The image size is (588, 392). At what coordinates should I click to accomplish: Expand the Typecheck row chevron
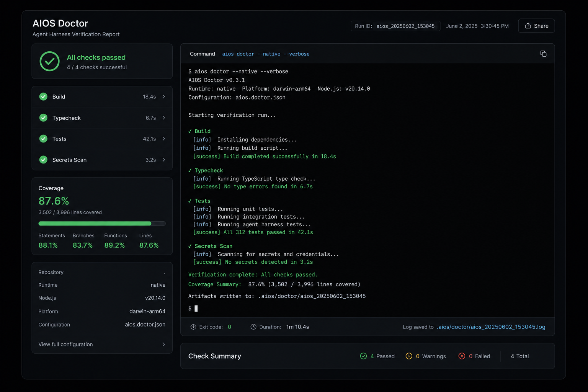(x=164, y=118)
